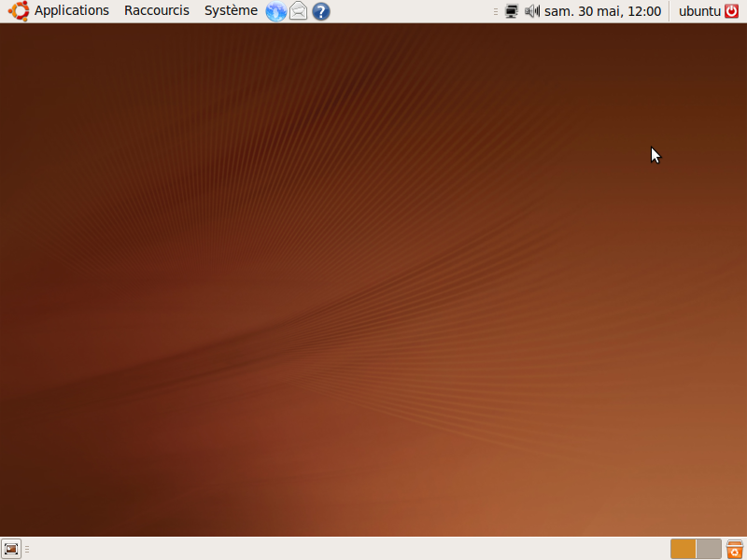Open the Système menu
Screen dimensions: 747x560
coord(231,10)
